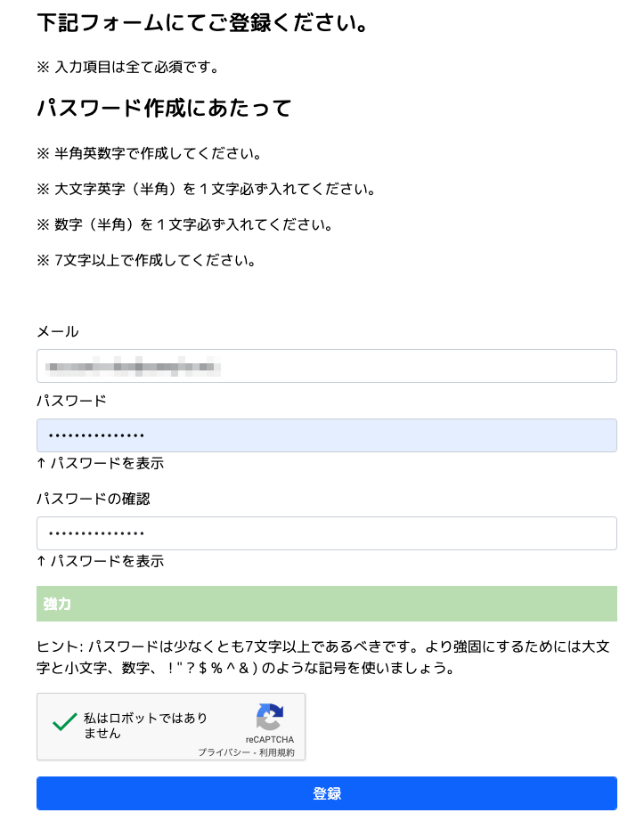This screenshot has width=644, height=829.
Task: Click the green verification checkmark
Action: pos(63,719)
